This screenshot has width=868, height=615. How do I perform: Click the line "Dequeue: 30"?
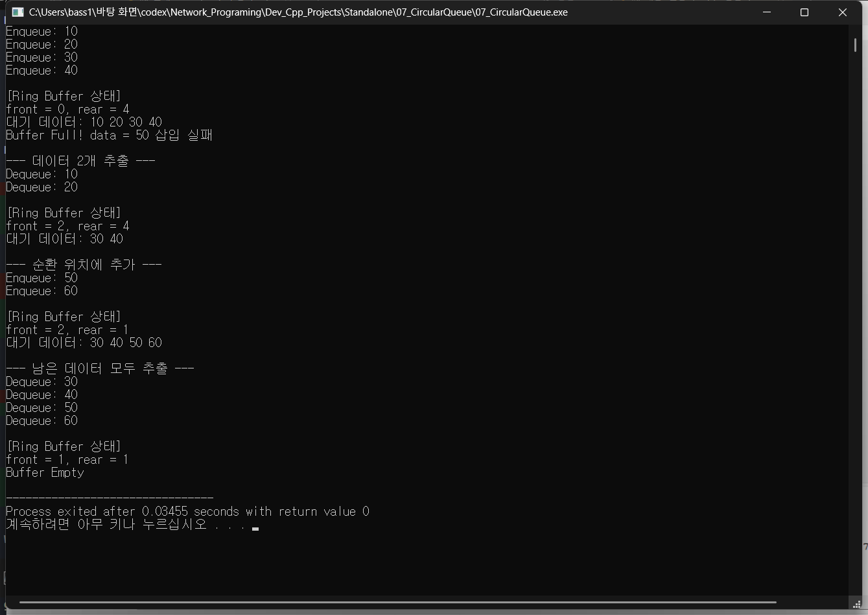point(41,382)
